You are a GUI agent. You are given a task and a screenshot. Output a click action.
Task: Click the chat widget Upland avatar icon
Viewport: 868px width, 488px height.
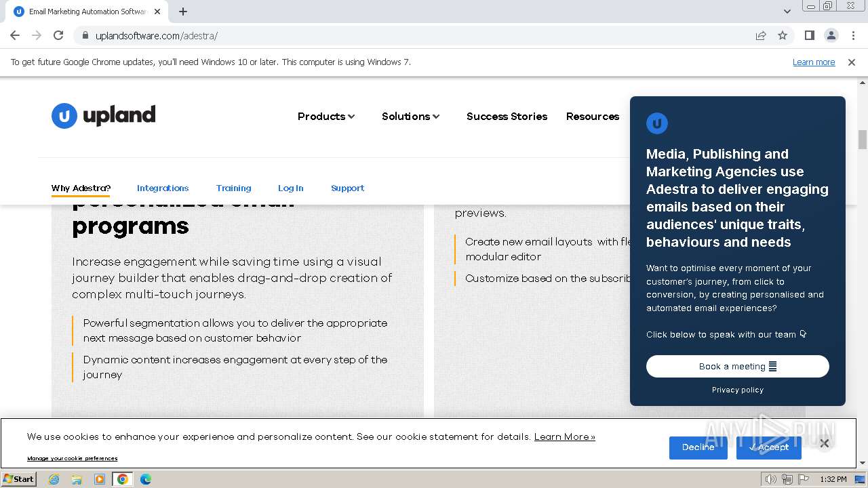[x=657, y=123]
